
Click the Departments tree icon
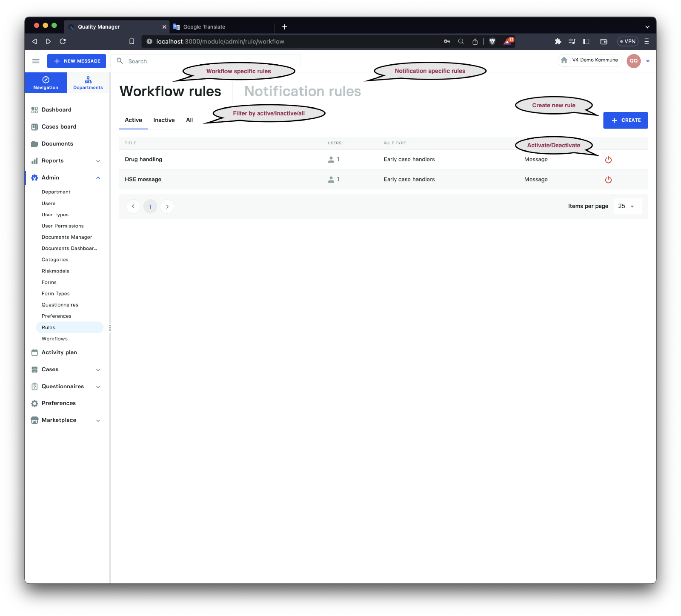point(88,80)
